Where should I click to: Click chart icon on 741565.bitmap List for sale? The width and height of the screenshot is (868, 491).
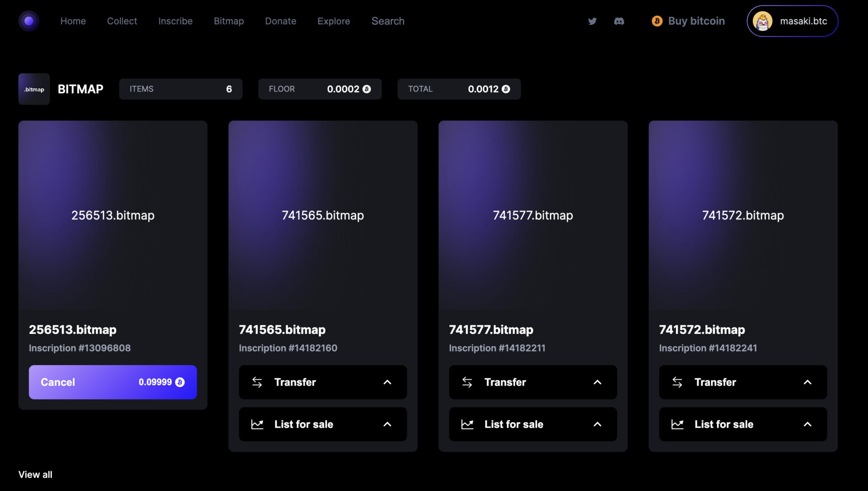pyautogui.click(x=257, y=424)
